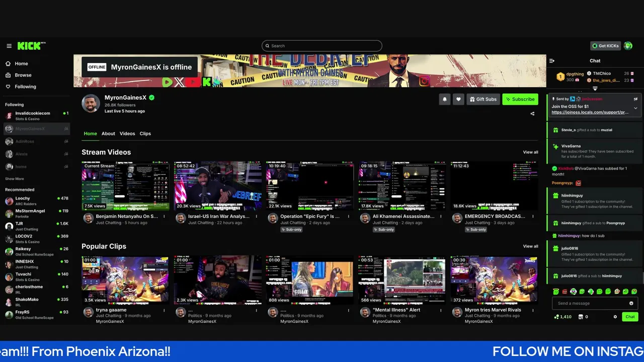Image resolution: width=644 pixels, height=362 pixels.
Task: Open options for EMERGENCY BROADCAST video
Action: pos(533,217)
